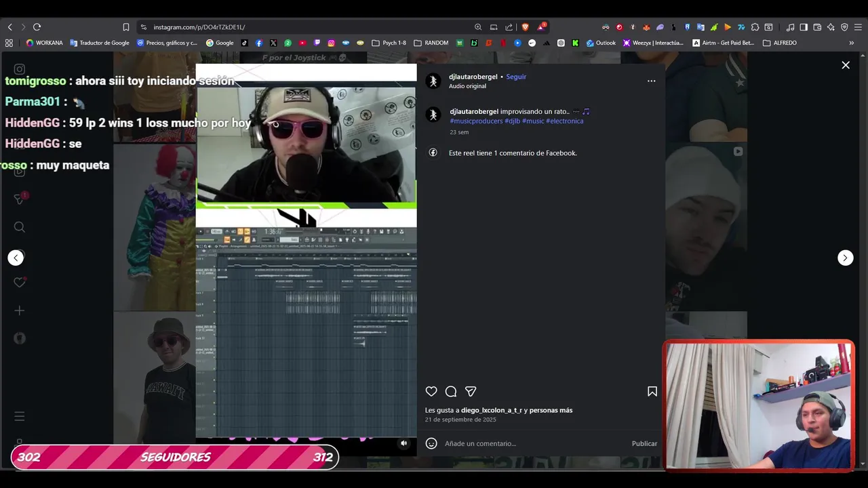The height and width of the screenshot is (488, 868).
Task: Open the browser extensions puzzle icon
Action: [755, 27]
